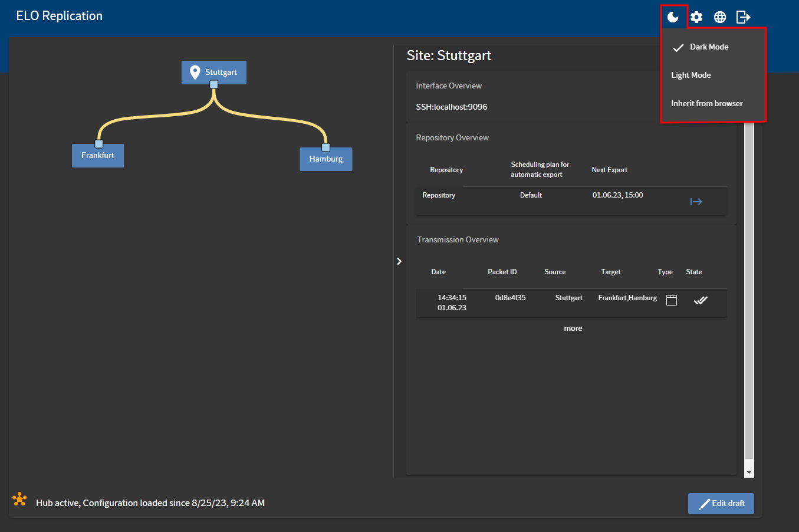
Task: Click the Interface Overview heading
Action: 449,86
